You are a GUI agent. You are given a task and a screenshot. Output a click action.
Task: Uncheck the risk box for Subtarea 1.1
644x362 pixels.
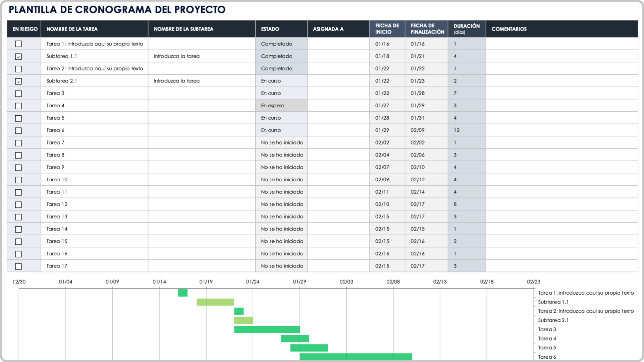[18, 57]
